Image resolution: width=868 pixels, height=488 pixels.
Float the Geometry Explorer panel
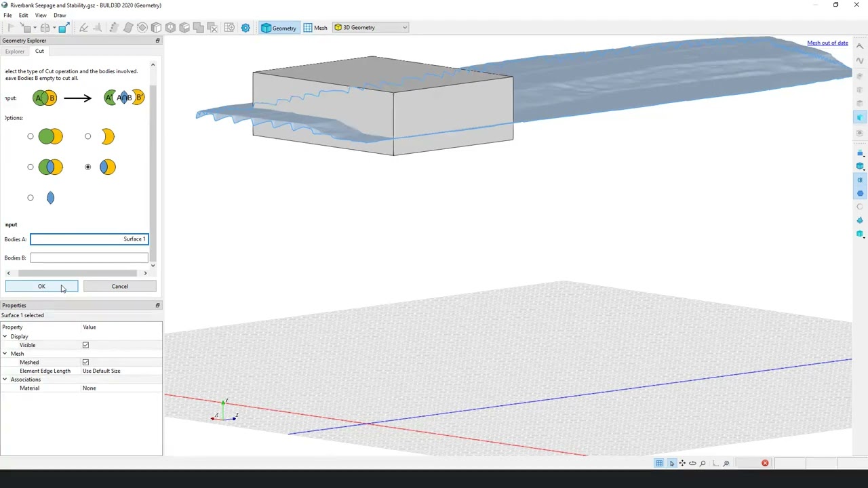[x=157, y=41]
